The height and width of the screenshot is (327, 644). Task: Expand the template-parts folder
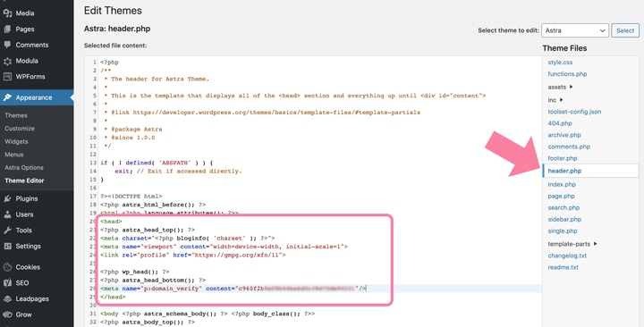(572, 244)
